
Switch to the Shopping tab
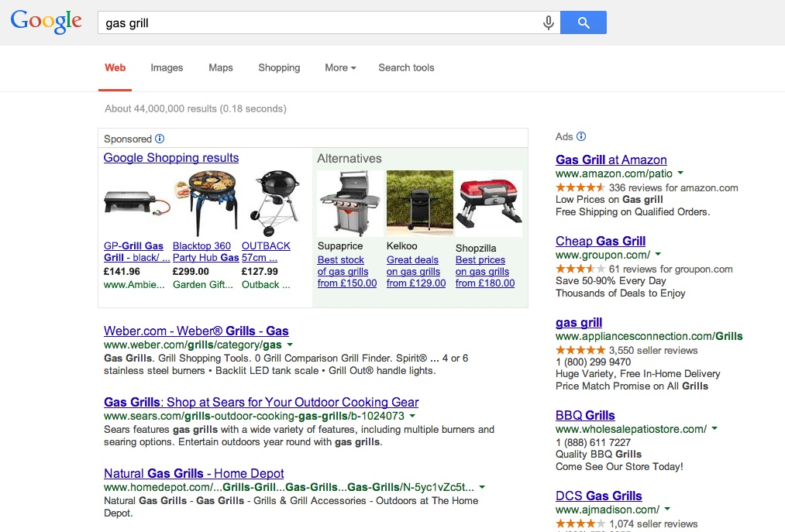click(279, 68)
